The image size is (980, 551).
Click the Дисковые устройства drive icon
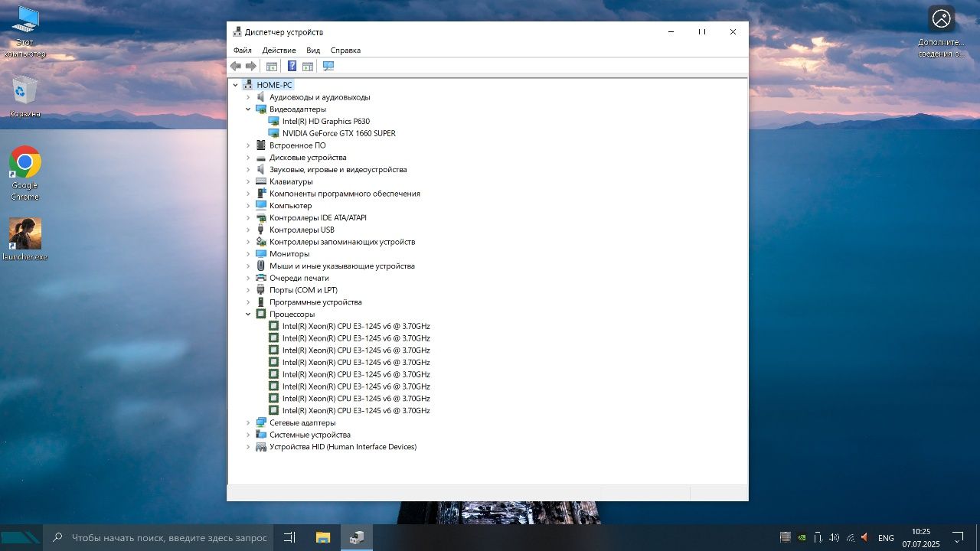pyautogui.click(x=261, y=158)
